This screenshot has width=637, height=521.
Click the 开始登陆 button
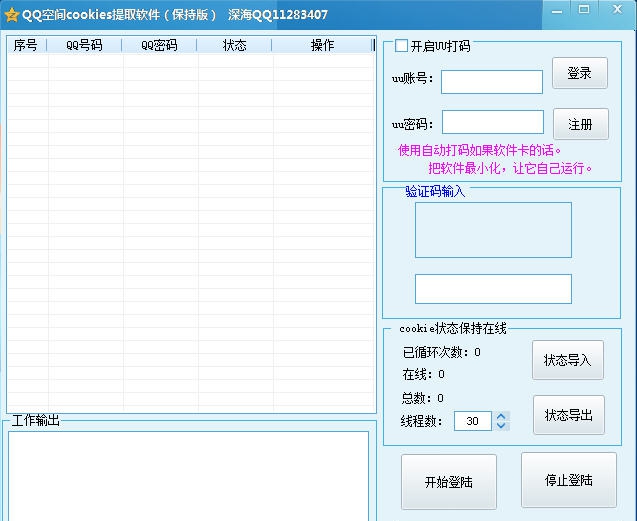(449, 482)
